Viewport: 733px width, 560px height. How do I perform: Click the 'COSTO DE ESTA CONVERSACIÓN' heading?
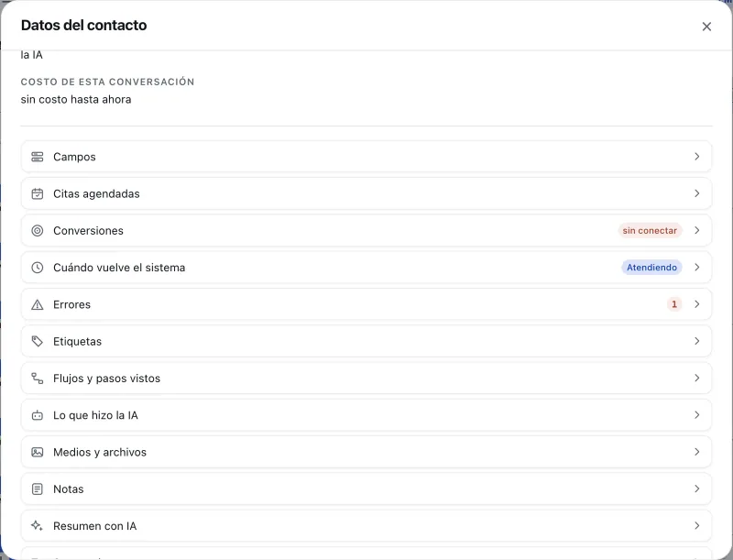[107, 82]
